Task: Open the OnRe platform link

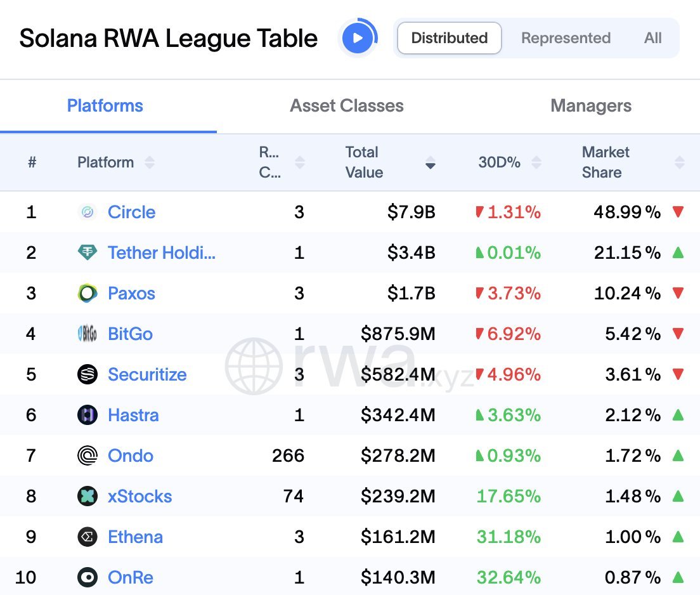Action: click(x=131, y=578)
